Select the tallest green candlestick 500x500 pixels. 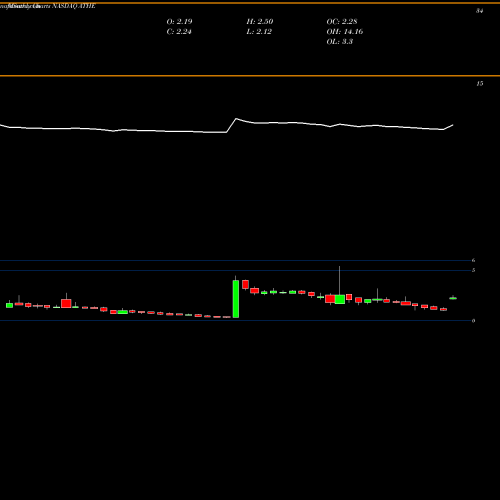point(236,299)
